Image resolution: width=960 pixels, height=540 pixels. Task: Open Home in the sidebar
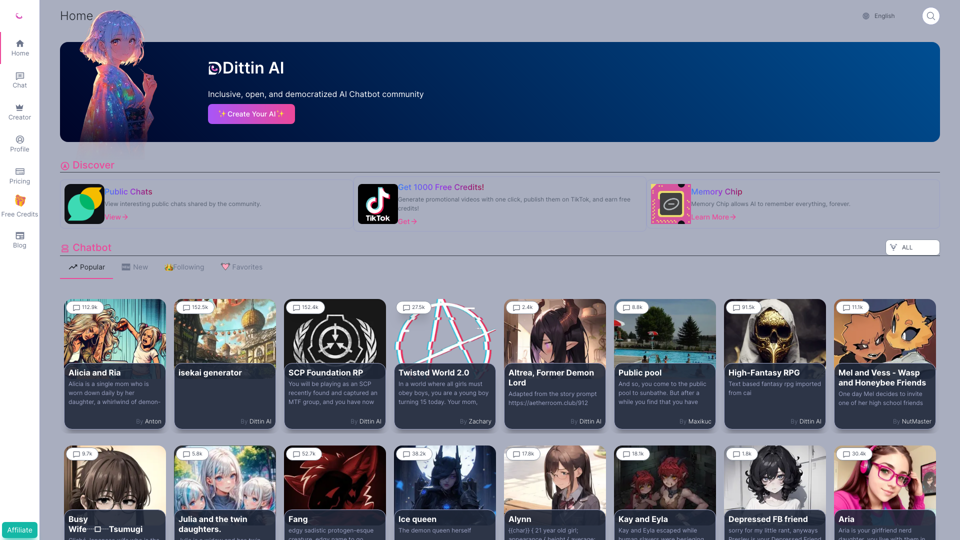pyautogui.click(x=20, y=48)
